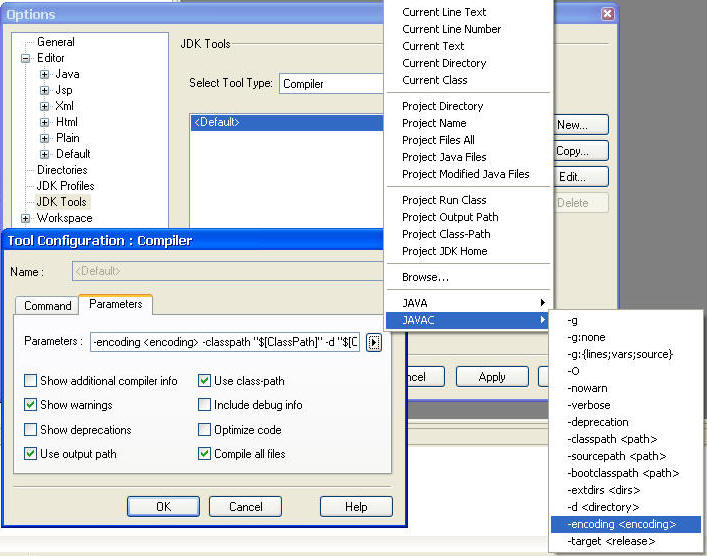Screen dimensions: 707x556
Task: Select -verbose javac option
Action: pos(626,405)
